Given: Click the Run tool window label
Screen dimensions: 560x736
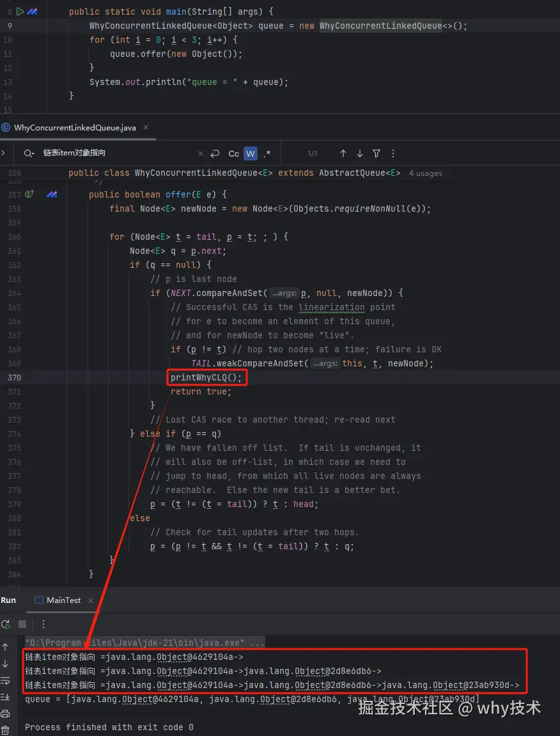Looking at the screenshot, I should point(8,600).
